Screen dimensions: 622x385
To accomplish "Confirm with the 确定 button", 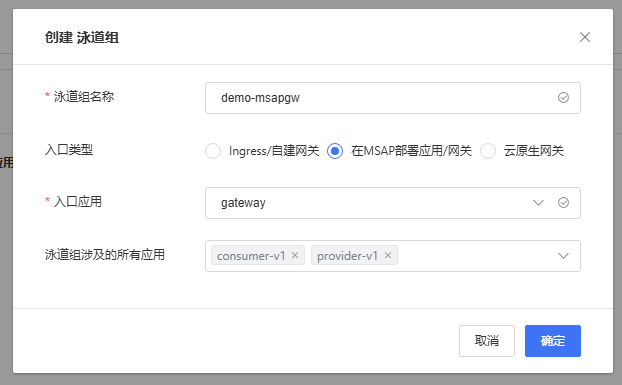I will 553,341.
